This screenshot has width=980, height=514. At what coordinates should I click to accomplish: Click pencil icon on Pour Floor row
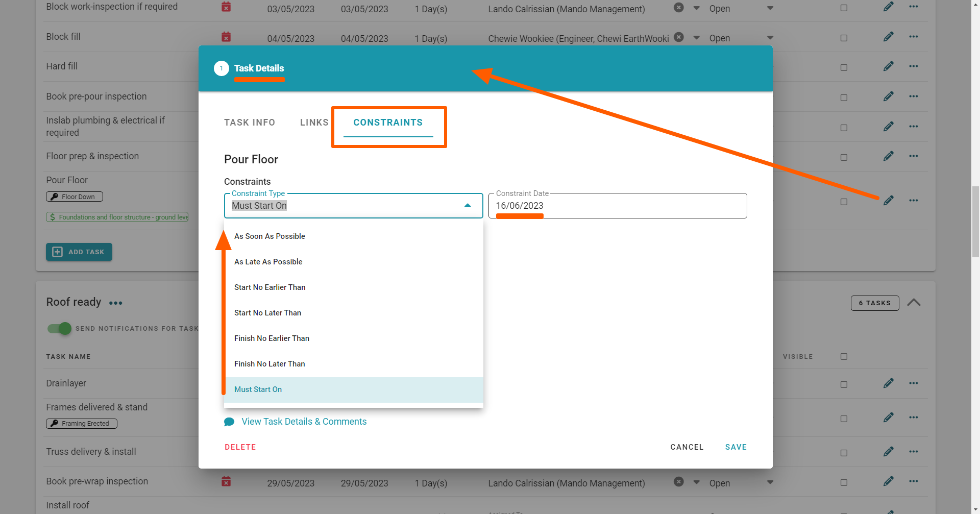[889, 201]
